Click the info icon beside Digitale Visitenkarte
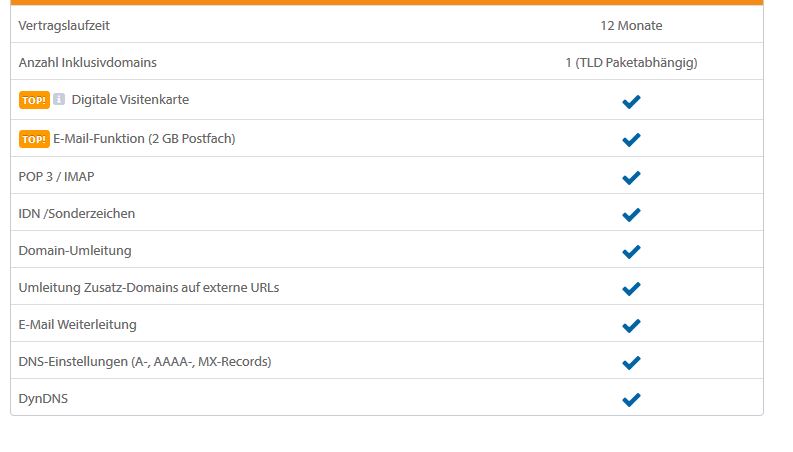 pyautogui.click(x=59, y=99)
